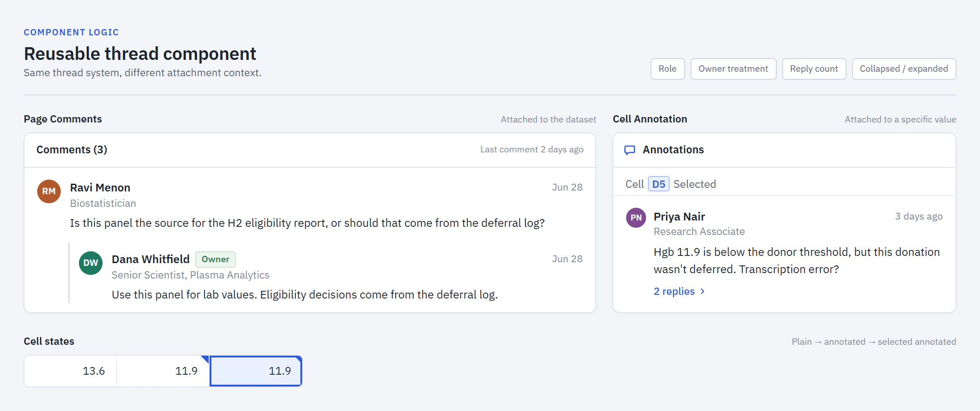The height and width of the screenshot is (411, 980).
Task: Select the Role button
Action: pyautogui.click(x=667, y=69)
